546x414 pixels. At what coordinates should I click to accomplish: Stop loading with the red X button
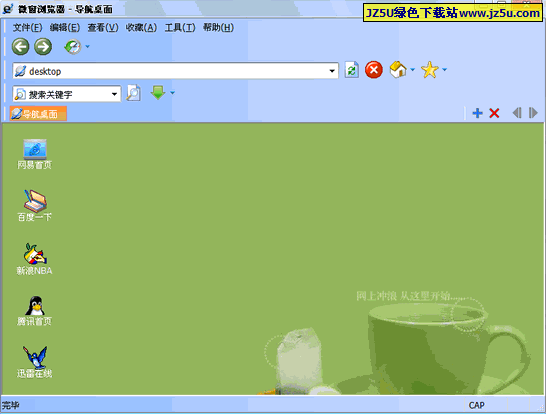(374, 70)
